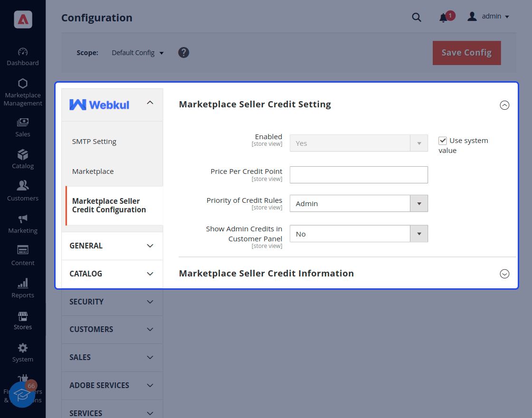Open the System sidebar menu

pyautogui.click(x=23, y=352)
